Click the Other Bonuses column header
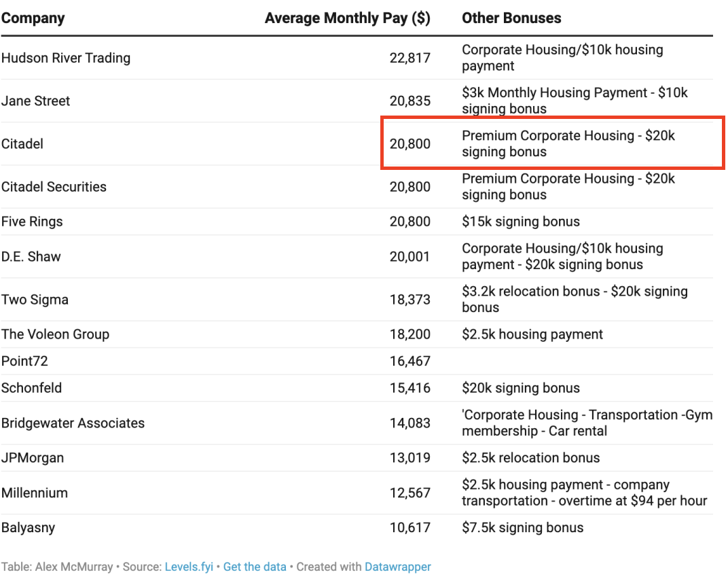 coord(511,18)
